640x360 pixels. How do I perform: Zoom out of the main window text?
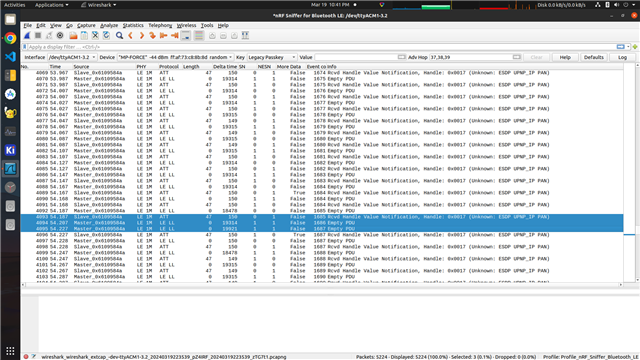pos(223,36)
